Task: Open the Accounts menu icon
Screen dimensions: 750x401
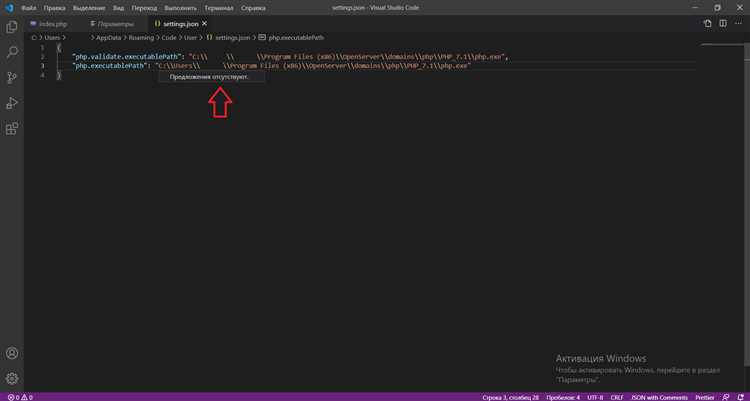Action: (12, 353)
